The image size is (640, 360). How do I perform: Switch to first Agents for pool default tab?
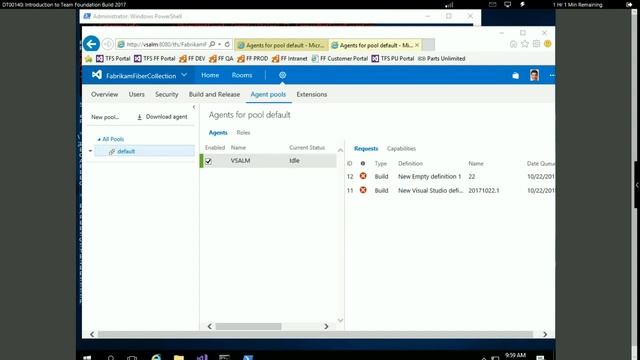click(282, 45)
